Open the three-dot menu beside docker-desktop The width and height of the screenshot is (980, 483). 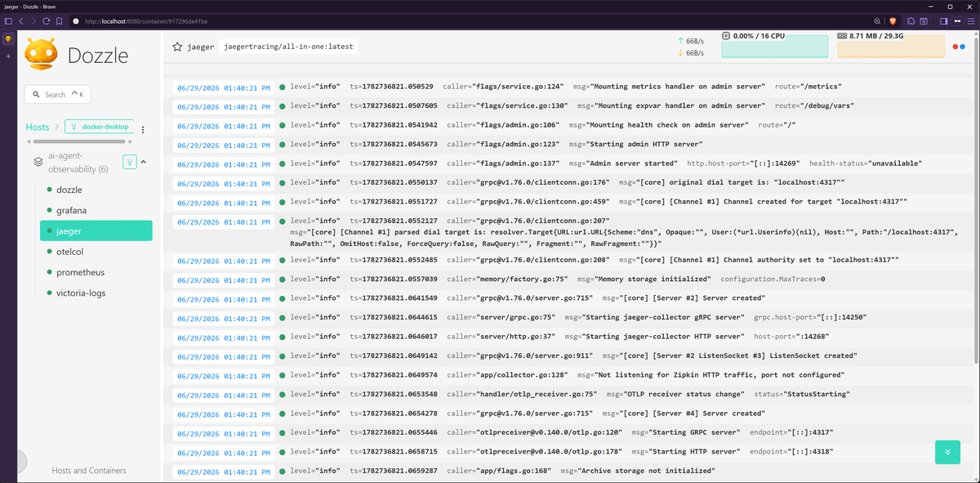(143, 130)
